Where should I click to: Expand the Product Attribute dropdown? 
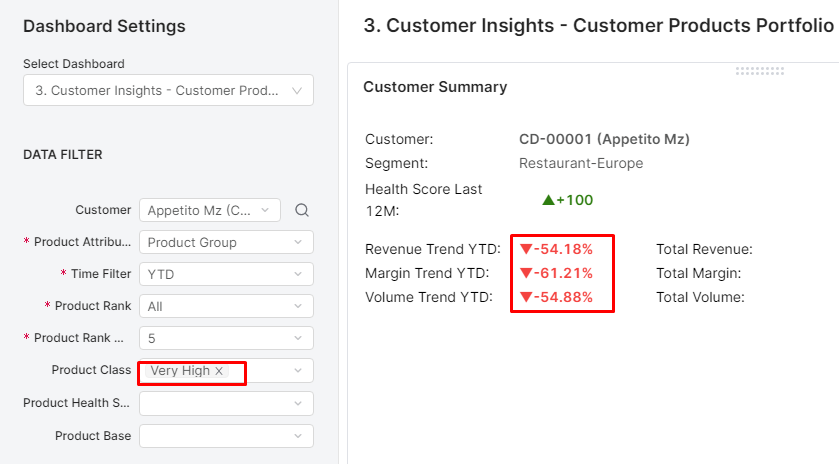(x=226, y=242)
